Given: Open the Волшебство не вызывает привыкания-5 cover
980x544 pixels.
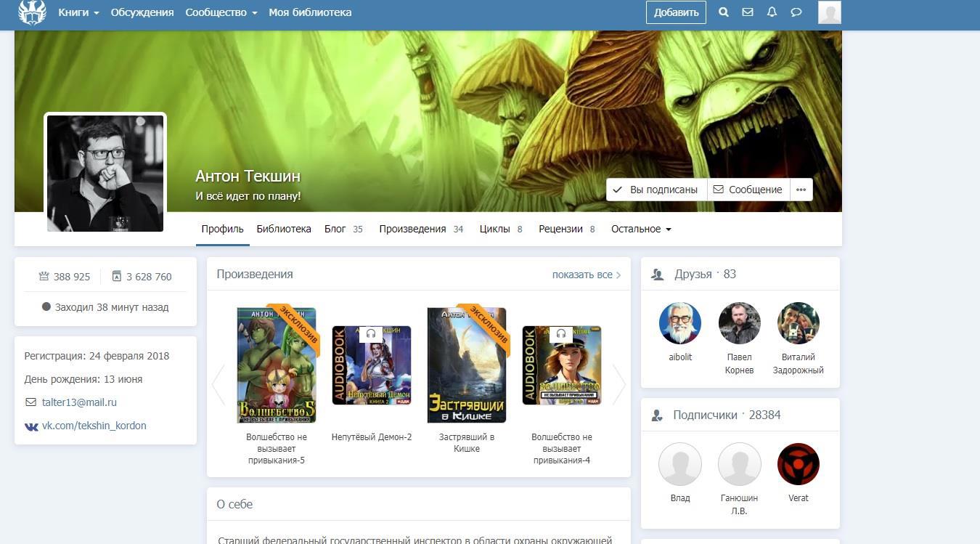Looking at the screenshot, I should pyautogui.click(x=277, y=365).
